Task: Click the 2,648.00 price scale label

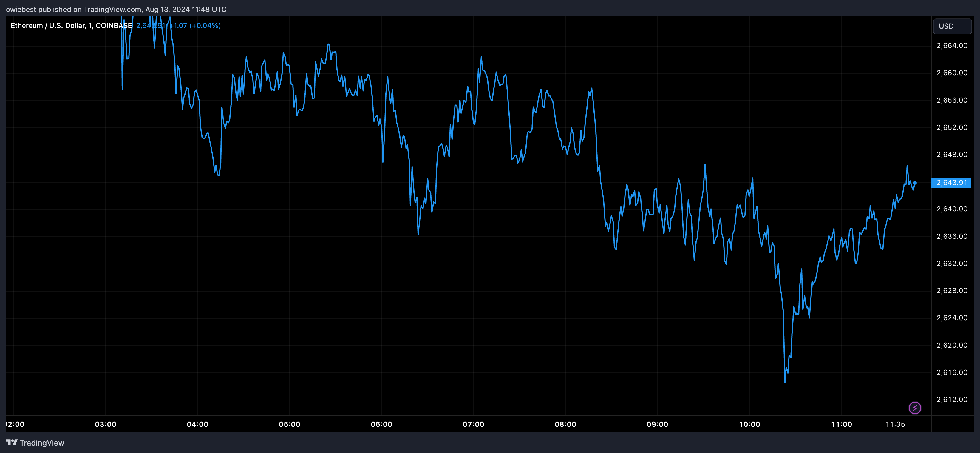Action: [x=953, y=155]
